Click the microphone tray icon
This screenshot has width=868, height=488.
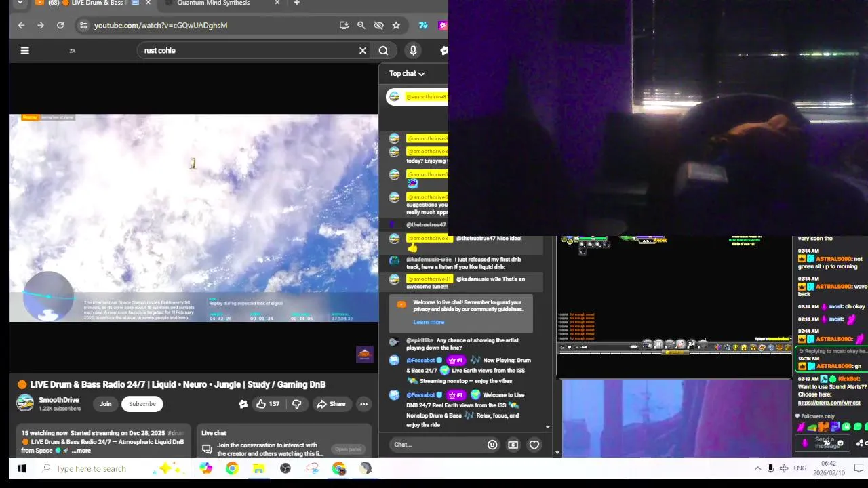(770, 468)
